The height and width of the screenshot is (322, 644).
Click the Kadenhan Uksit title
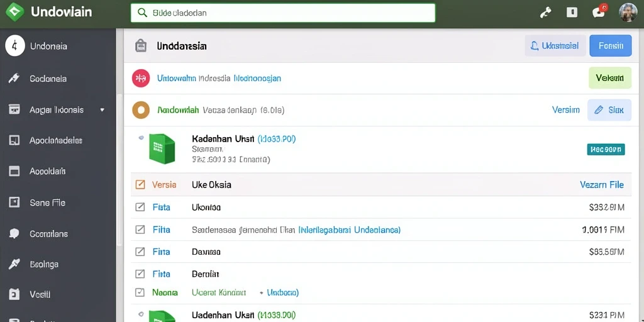[223, 139]
